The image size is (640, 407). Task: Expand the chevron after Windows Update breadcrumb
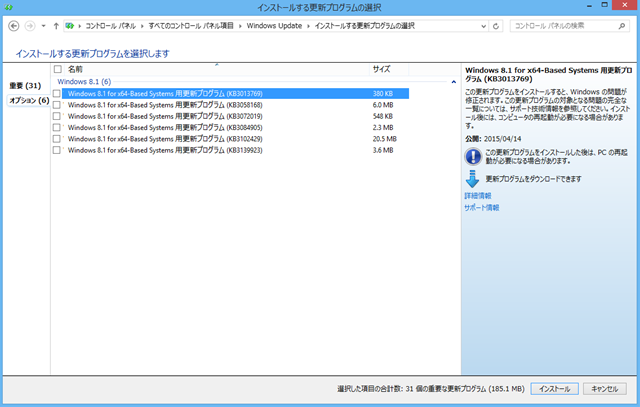click(x=309, y=26)
